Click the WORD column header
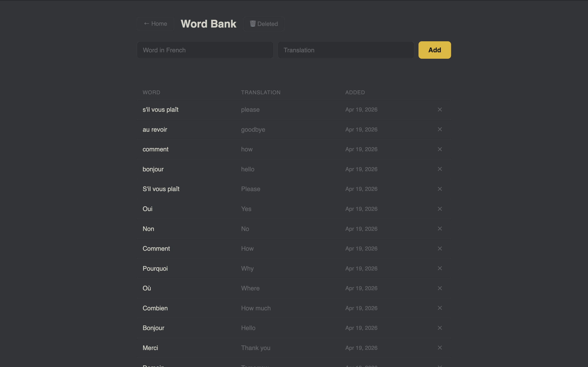 coord(151,92)
